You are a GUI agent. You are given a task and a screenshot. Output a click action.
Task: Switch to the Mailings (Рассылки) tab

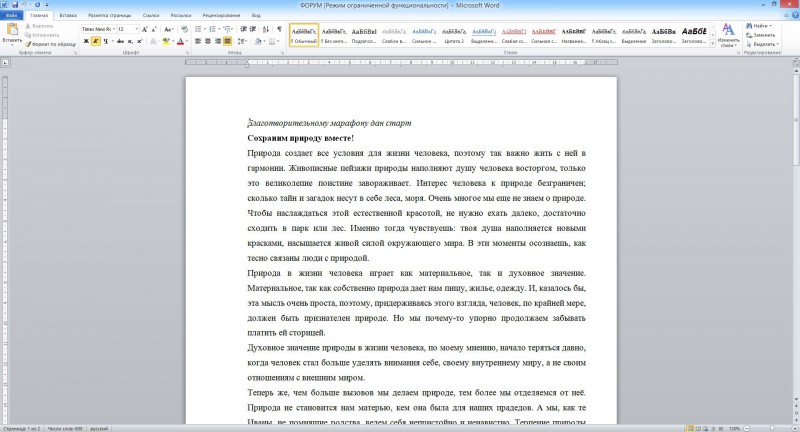pyautogui.click(x=181, y=15)
